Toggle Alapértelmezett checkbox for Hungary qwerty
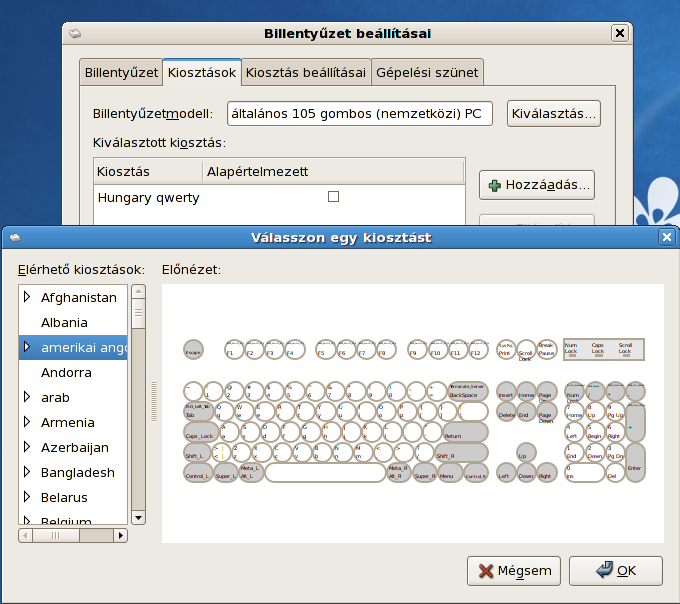 [x=334, y=197]
